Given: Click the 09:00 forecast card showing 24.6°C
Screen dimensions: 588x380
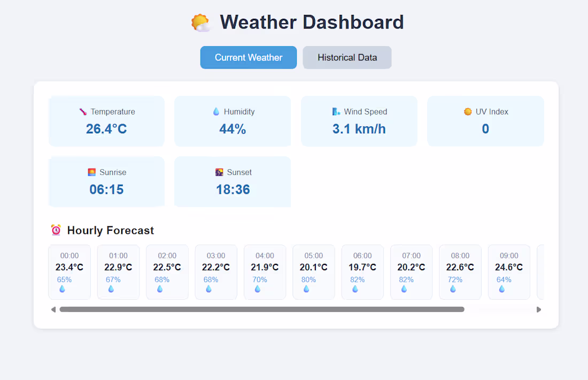Looking at the screenshot, I should coord(509,272).
